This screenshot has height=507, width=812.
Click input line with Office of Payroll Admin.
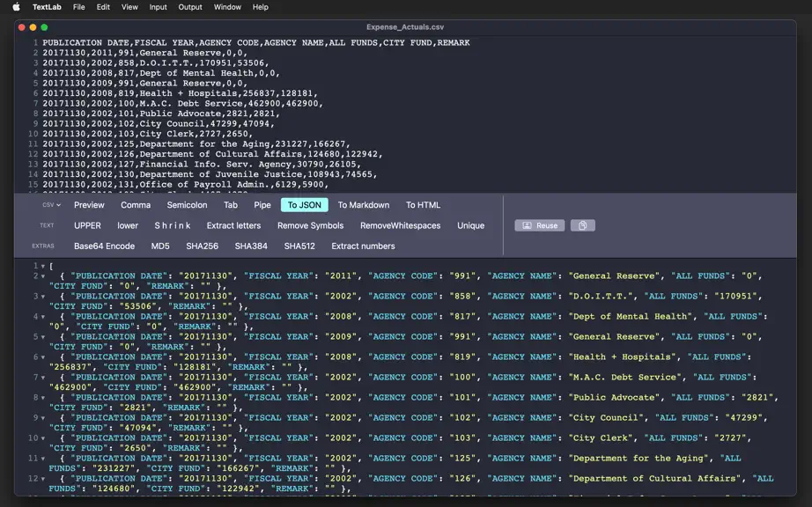point(186,184)
